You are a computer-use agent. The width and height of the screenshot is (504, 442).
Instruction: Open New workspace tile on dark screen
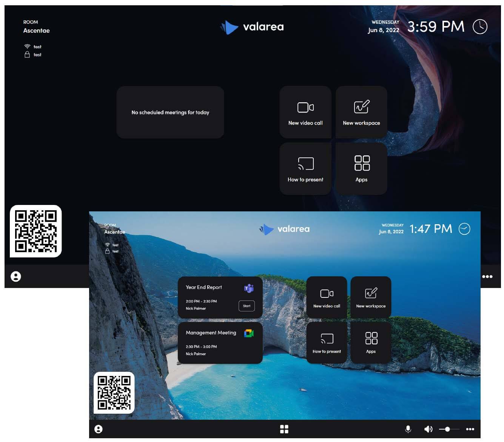coord(361,112)
